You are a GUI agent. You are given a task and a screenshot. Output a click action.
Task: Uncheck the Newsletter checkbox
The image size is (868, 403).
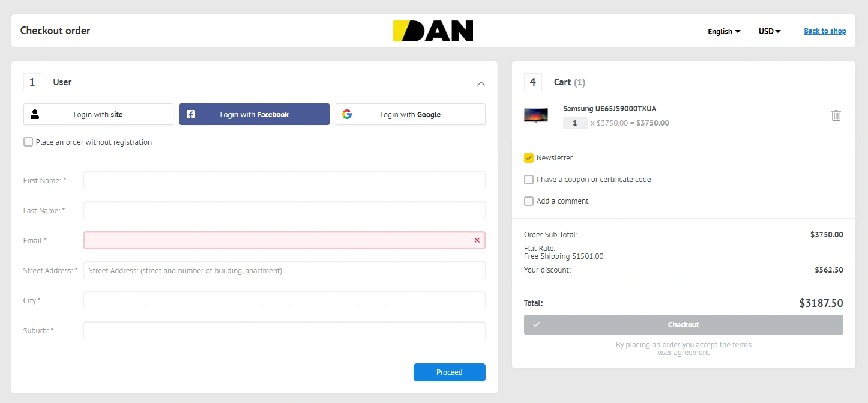[529, 158]
